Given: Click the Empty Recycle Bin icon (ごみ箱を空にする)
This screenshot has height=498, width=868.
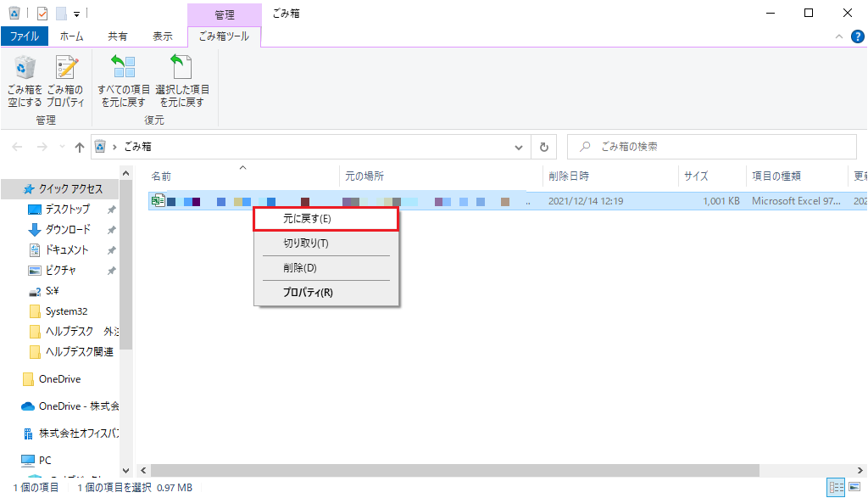Looking at the screenshot, I should (25, 82).
